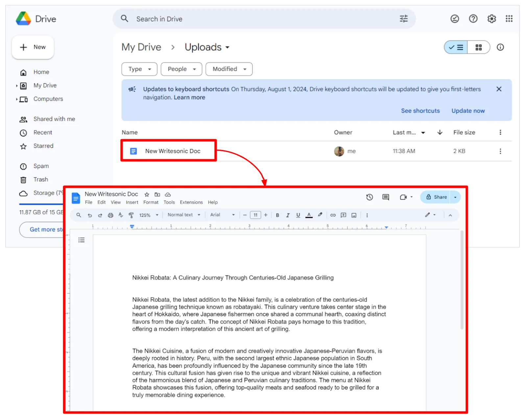Click the Docs search menus magnifier
Screen dimensions: 526x420
[79, 215]
